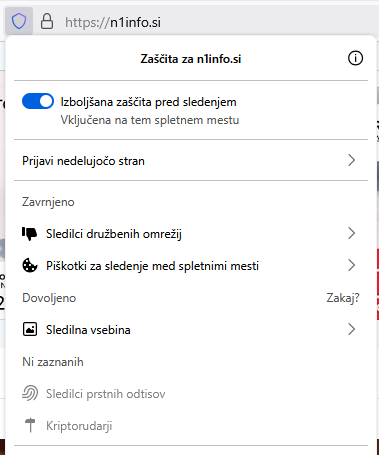Click the thumbs-down social trackers icon
The width and height of the screenshot is (379, 455).
tap(30, 234)
